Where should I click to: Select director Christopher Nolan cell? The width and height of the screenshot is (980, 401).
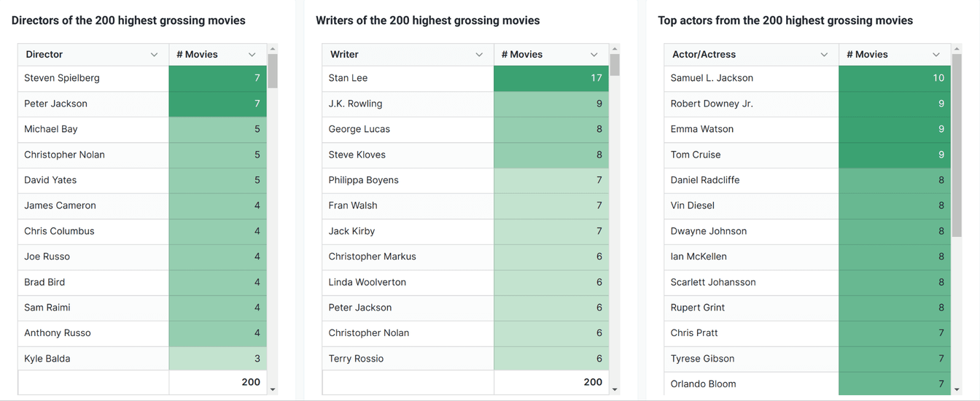93,155
